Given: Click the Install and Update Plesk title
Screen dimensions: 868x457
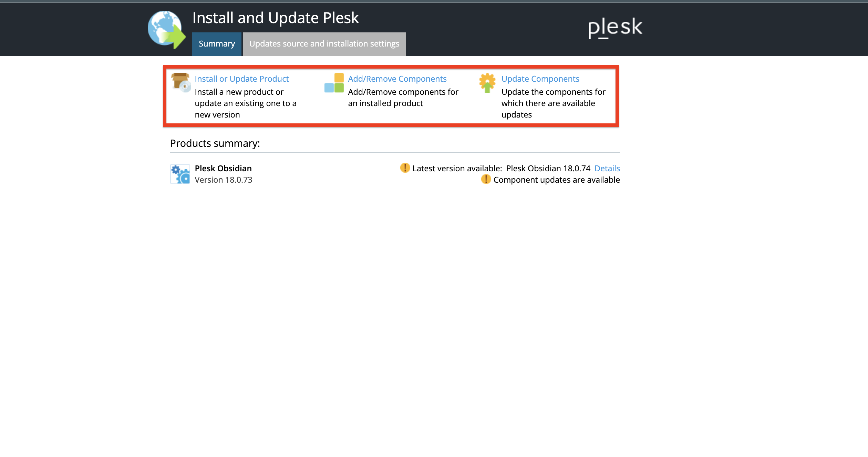Looking at the screenshot, I should [276, 18].
